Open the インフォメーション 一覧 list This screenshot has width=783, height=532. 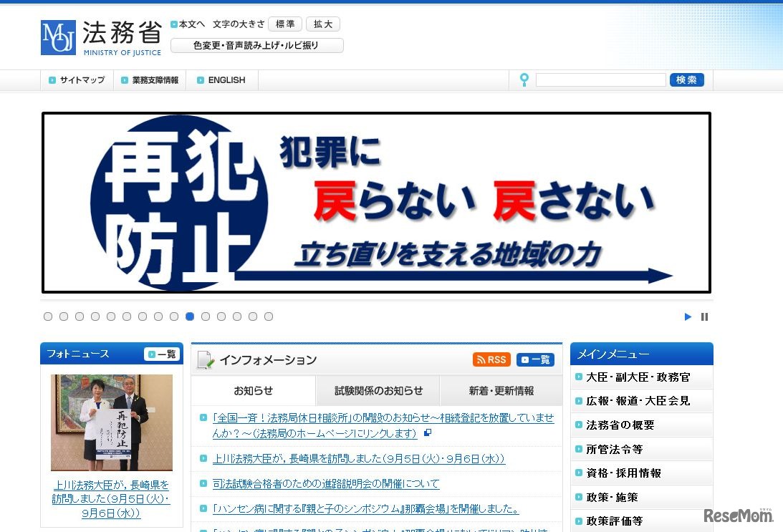coord(536,359)
